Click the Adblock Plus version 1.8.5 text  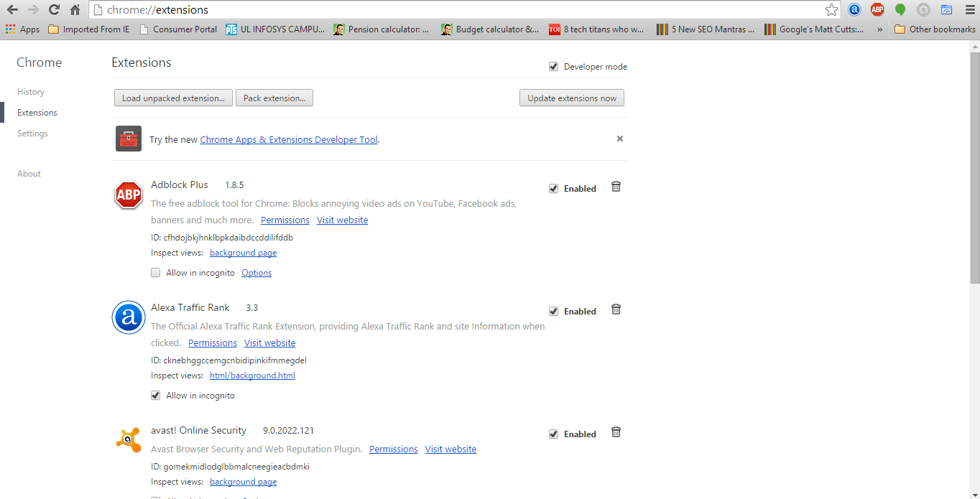click(234, 185)
